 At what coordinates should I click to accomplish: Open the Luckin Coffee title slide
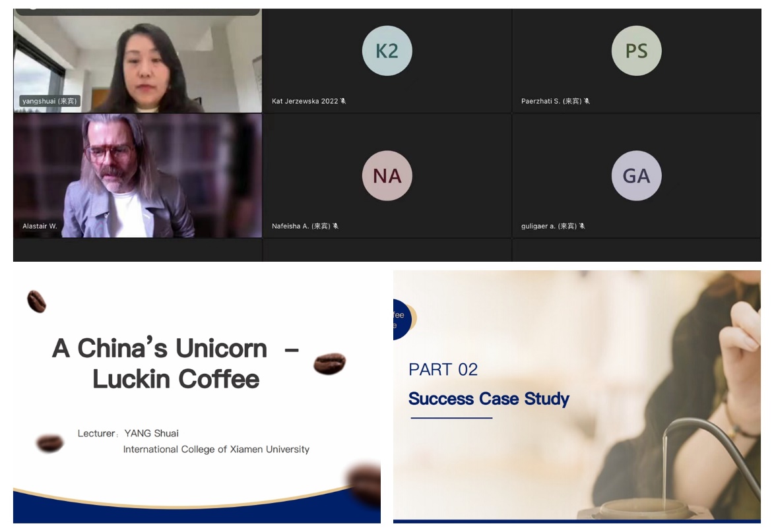pos(197,397)
